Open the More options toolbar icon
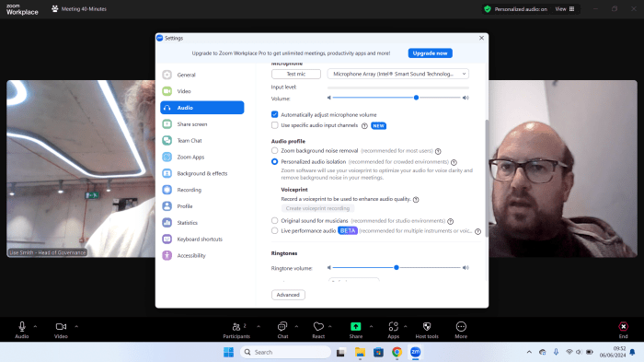This screenshot has width=644, height=362. point(461,327)
